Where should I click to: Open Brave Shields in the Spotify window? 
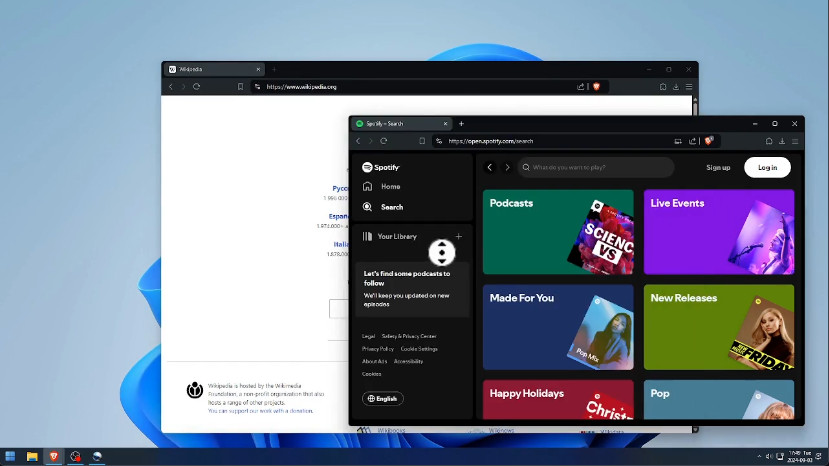(x=709, y=141)
